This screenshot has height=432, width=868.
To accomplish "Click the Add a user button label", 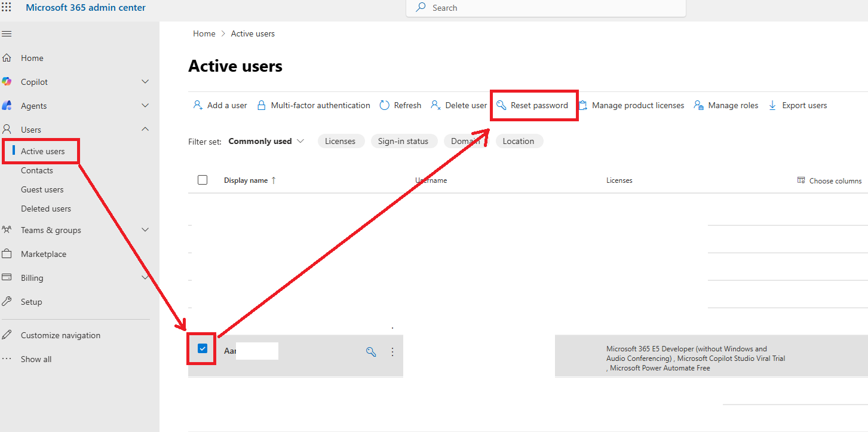I will (227, 105).
